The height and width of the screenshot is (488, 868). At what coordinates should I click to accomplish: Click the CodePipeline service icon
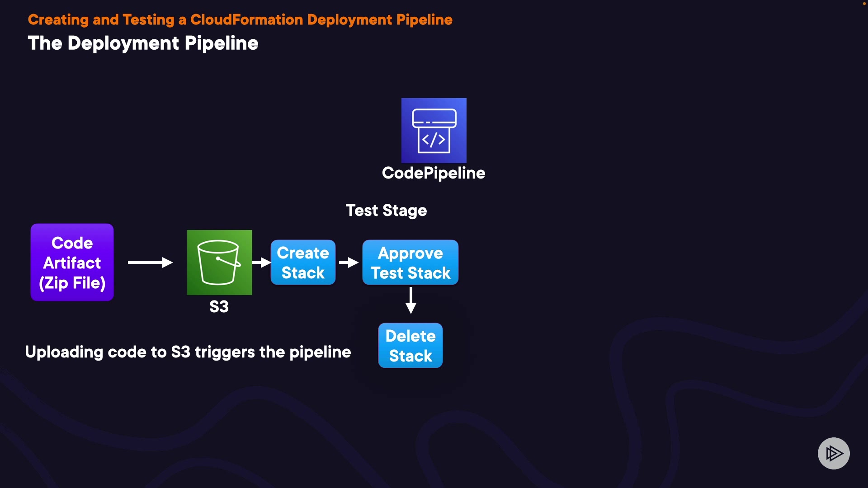tap(434, 130)
